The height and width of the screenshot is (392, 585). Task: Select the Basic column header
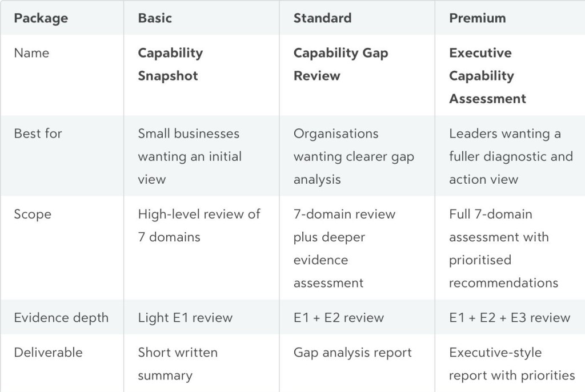(155, 18)
